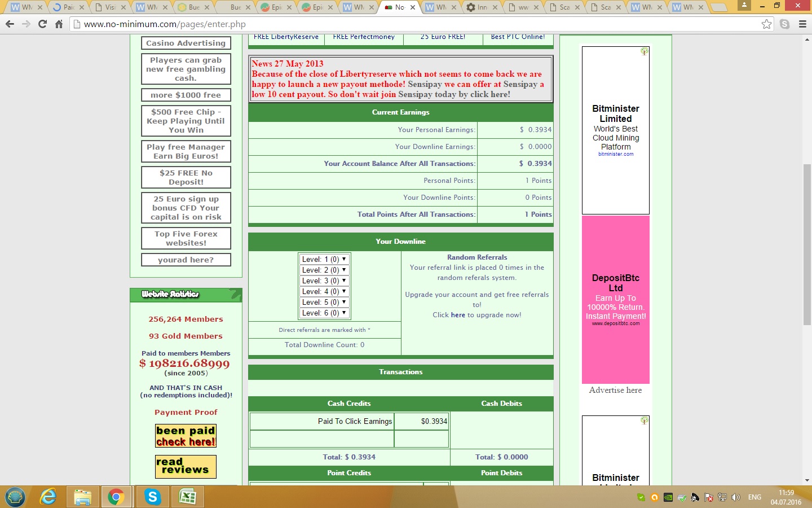Image resolution: width=812 pixels, height=508 pixels.
Task: Select the Best PTC Online! menu item
Action: 518,38
